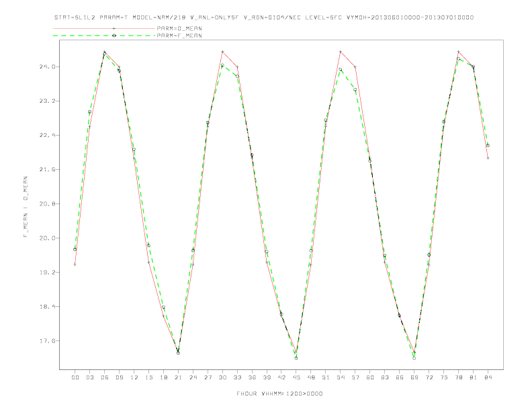This screenshot has height=411, width=532.
Task: Click the x-axis tick label 63
Action: [385, 377]
